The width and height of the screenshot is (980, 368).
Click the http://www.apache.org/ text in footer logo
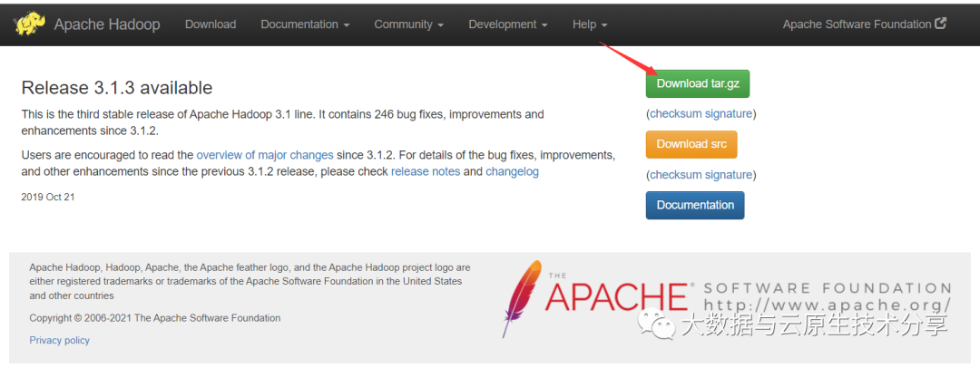click(828, 305)
